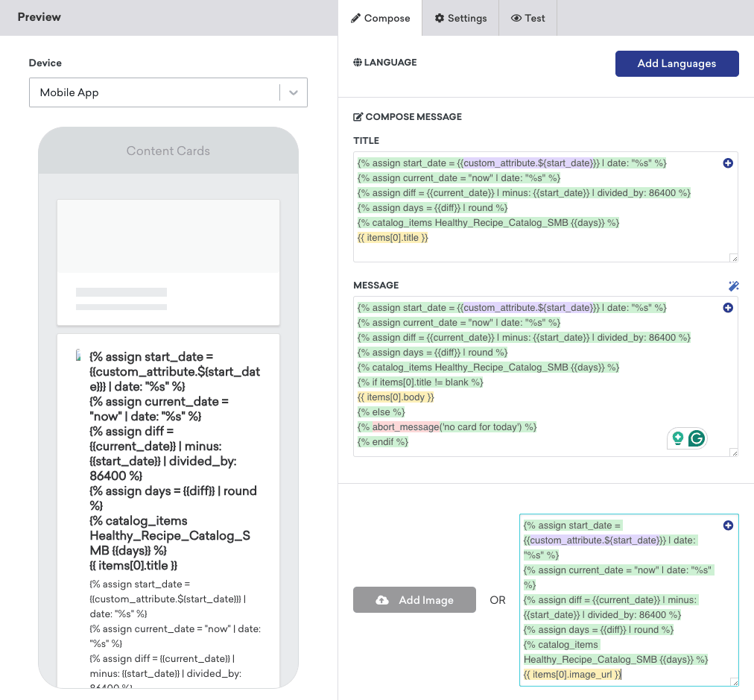Click the globe icon next to Language
The width and height of the screenshot is (754, 700).
point(358,62)
